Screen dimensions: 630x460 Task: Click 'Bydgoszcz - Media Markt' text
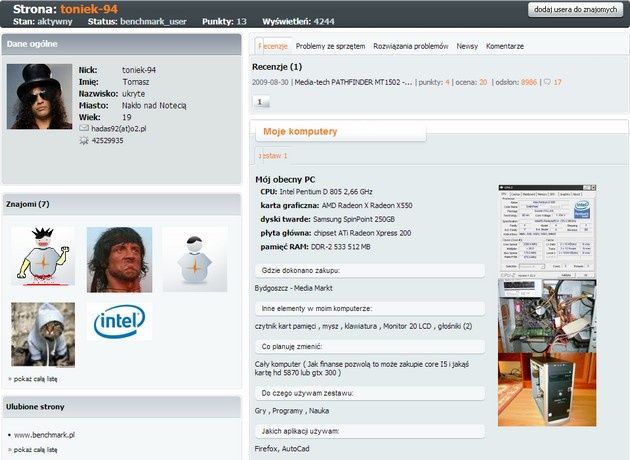[293, 288]
